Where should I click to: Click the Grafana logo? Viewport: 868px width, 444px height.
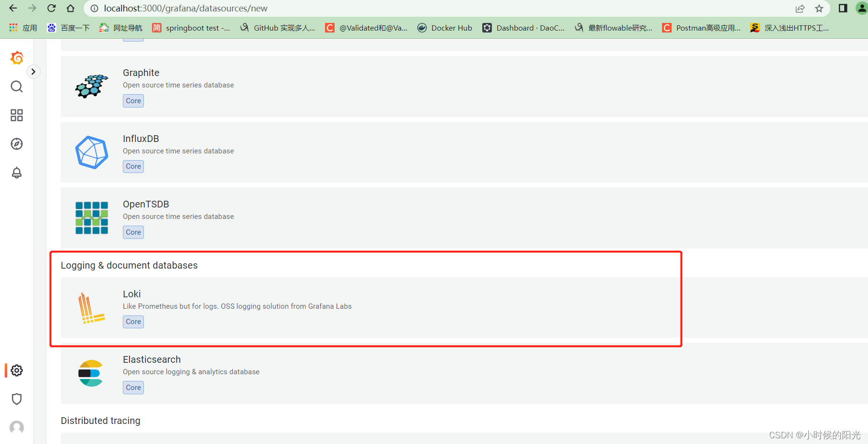[17, 57]
